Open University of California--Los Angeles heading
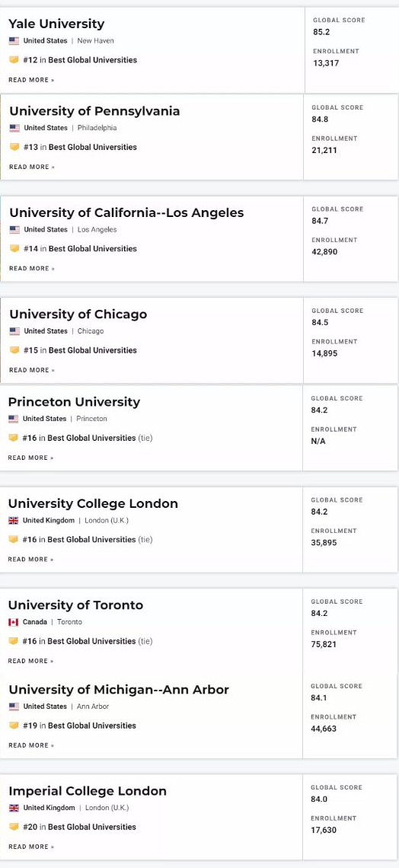The width and height of the screenshot is (399, 868). (126, 212)
